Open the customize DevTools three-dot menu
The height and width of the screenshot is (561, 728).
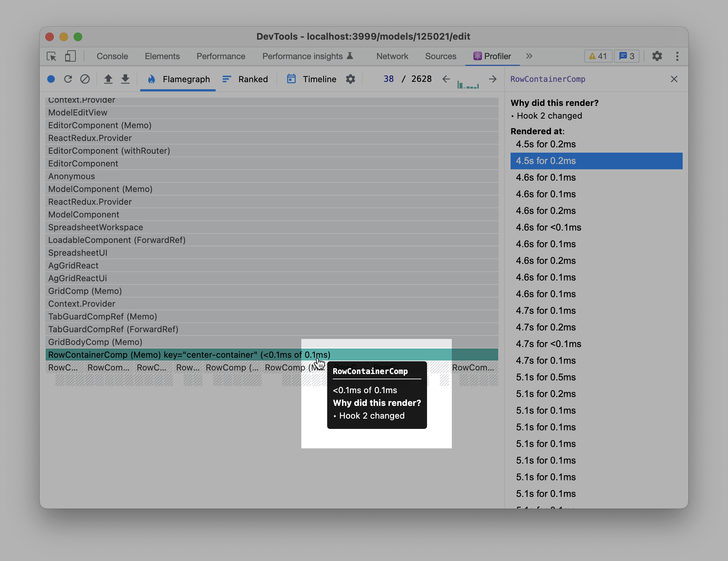[677, 56]
